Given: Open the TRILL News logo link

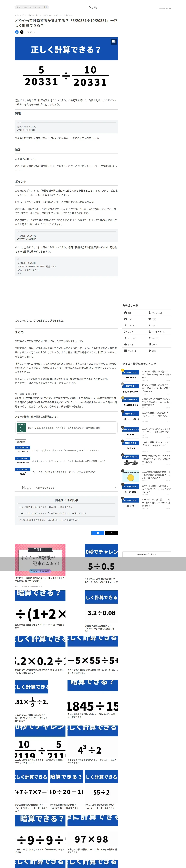Looking at the screenshot, I should click(x=93, y=7).
